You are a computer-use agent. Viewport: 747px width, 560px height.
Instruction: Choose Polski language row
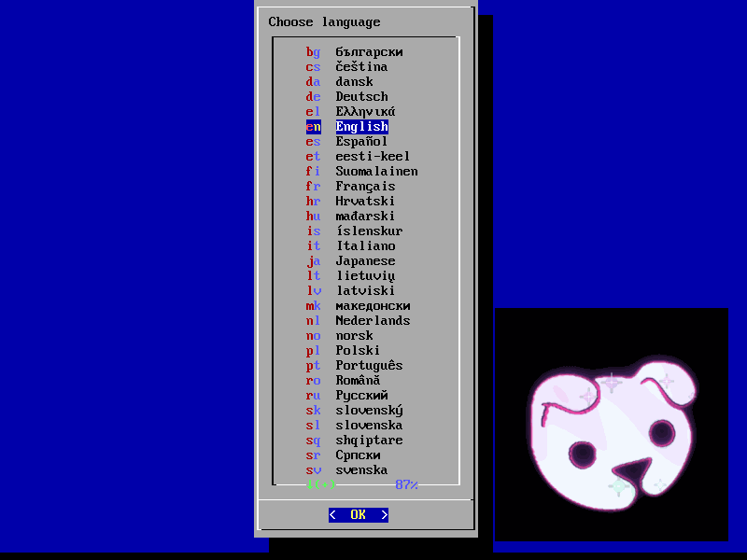point(343,351)
